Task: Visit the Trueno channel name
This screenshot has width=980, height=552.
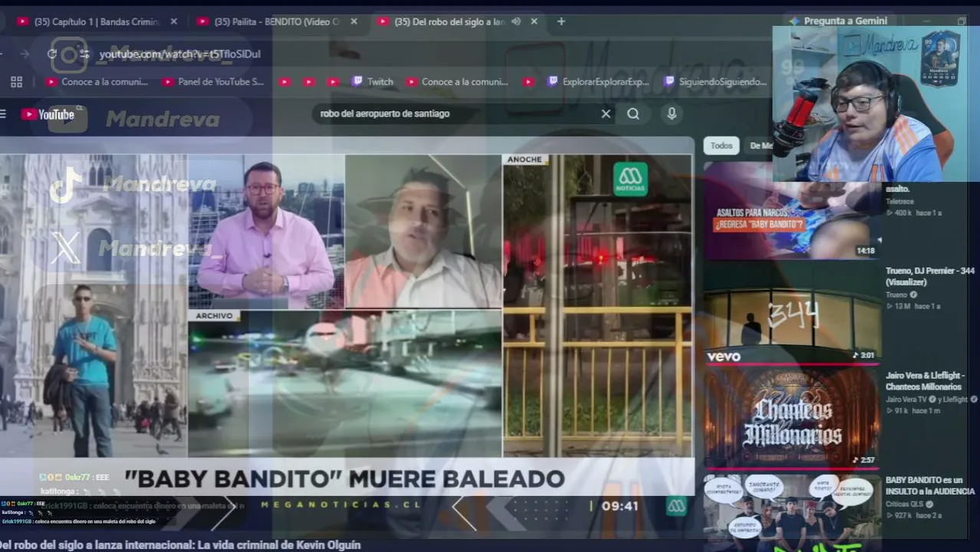Action: point(896,294)
